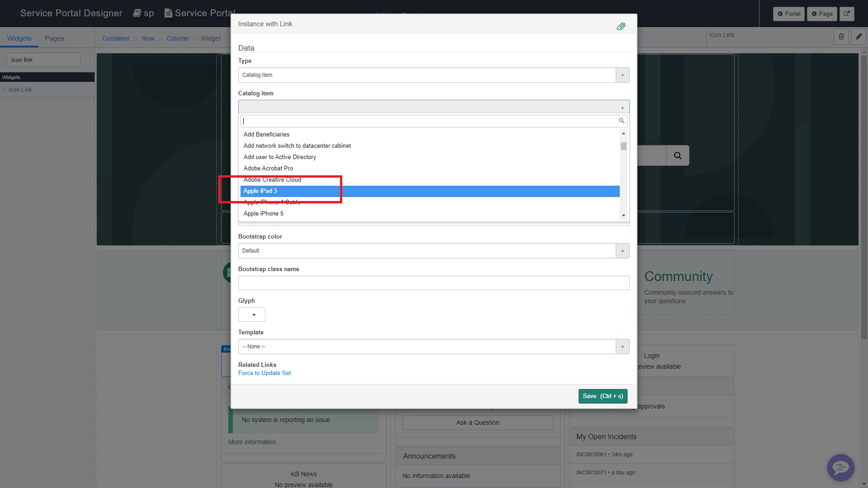Click the My Open Incidents heading
Screen dimensions: 868x488
click(x=606, y=436)
